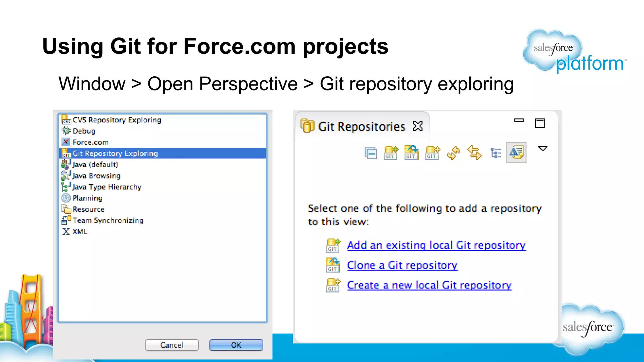The width and height of the screenshot is (644, 362).
Task: Select the XML perspective
Action: (163, 232)
